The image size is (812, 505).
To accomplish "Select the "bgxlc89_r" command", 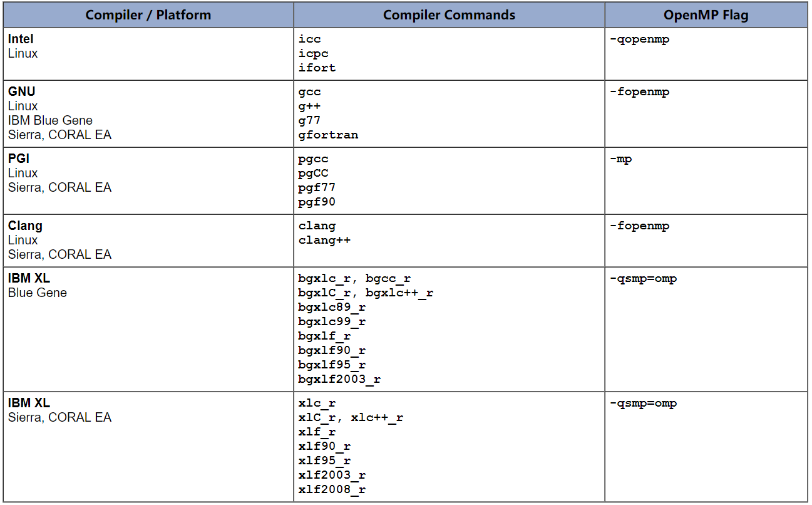I will (332, 308).
